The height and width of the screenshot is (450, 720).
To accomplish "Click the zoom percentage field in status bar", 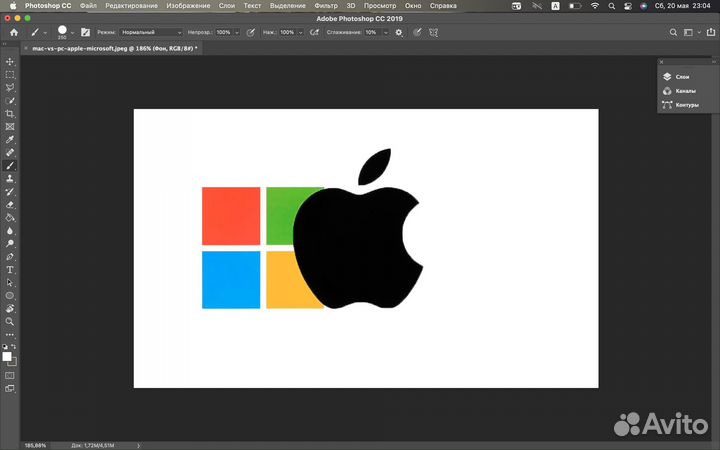I will pyautogui.click(x=35, y=445).
